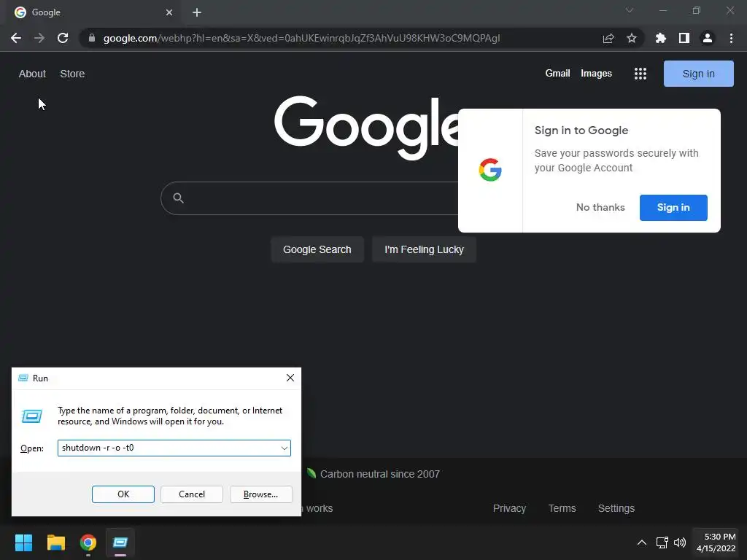This screenshot has width=747, height=560.
Task: Go back using Chrome's back arrow
Action: pyautogui.click(x=16, y=38)
